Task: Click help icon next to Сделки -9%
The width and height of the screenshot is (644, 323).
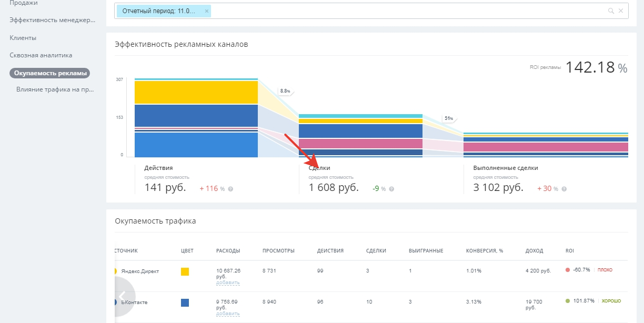Action: click(x=391, y=189)
